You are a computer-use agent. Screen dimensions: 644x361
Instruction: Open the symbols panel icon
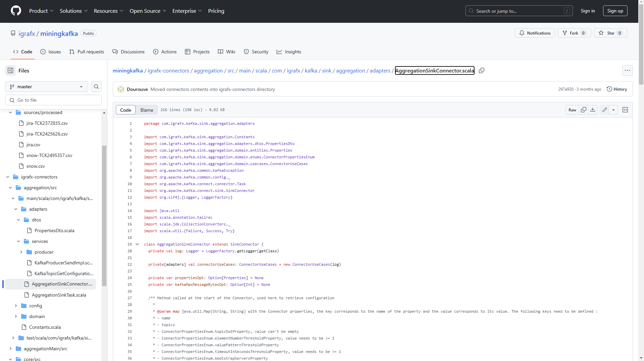click(x=625, y=110)
